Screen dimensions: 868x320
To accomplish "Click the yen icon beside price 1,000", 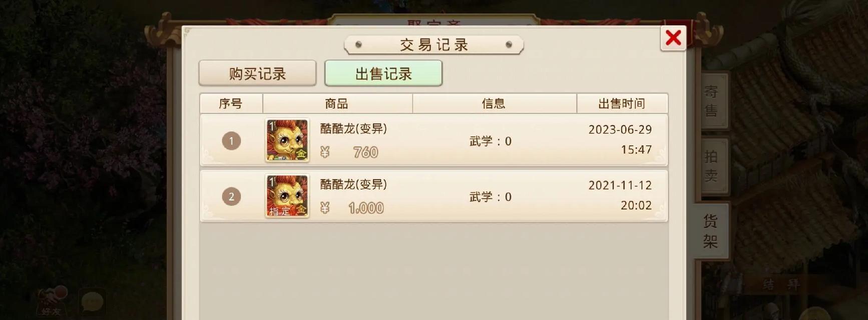I will click(325, 207).
